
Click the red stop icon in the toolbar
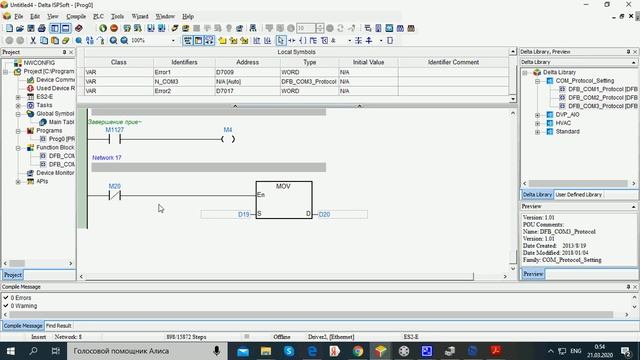pyautogui.click(x=114, y=28)
